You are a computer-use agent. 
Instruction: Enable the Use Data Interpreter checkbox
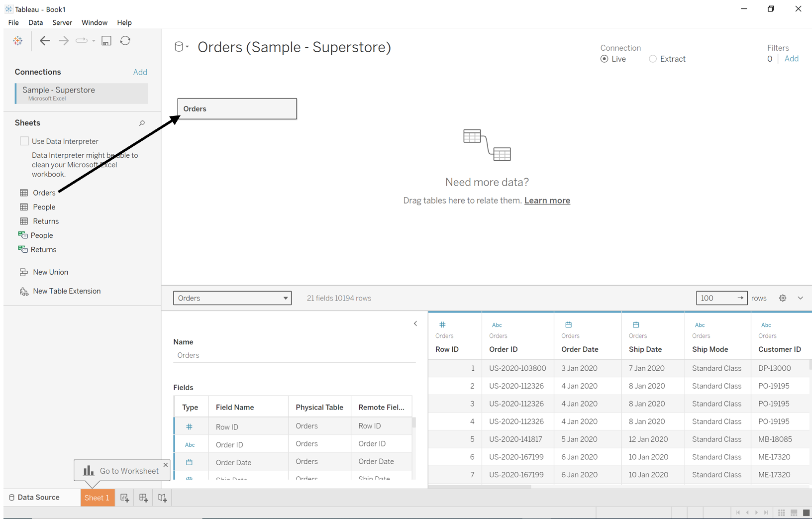24,141
